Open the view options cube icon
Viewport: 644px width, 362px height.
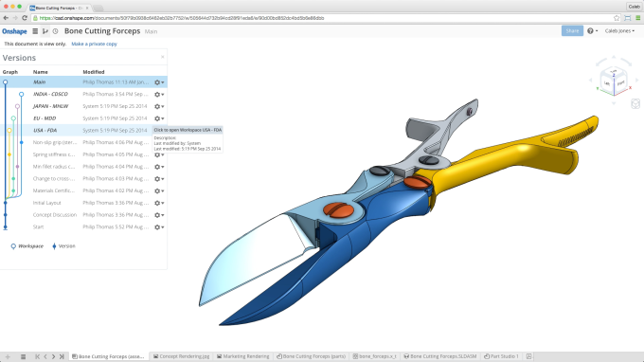[x=635, y=103]
